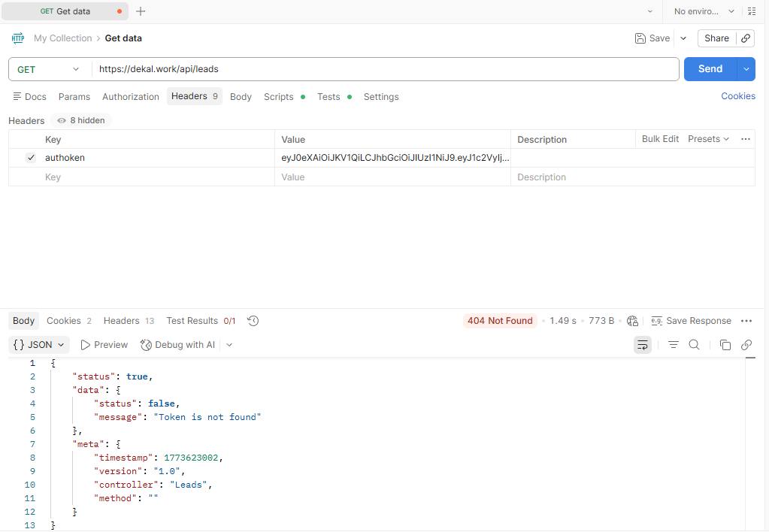Click the environment variables quick-look icon
This screenshot has height=532, width=769.
[x=751, y=11]
